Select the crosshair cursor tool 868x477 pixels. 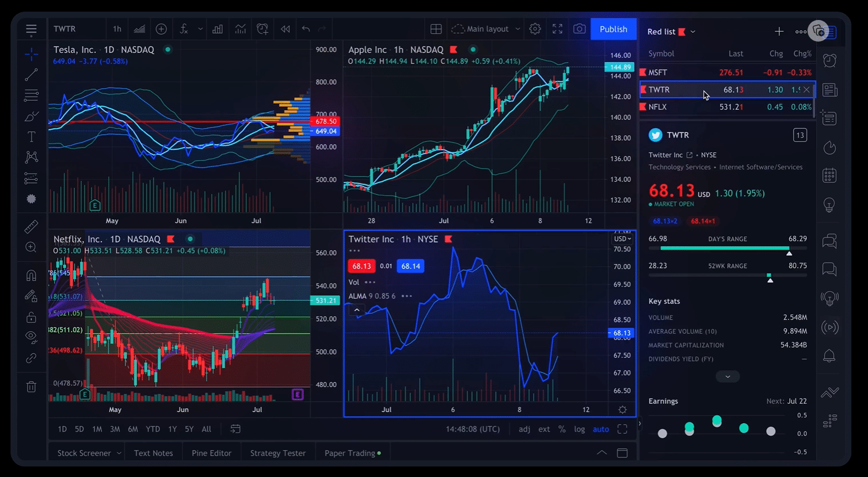click(x=31, y=54)
